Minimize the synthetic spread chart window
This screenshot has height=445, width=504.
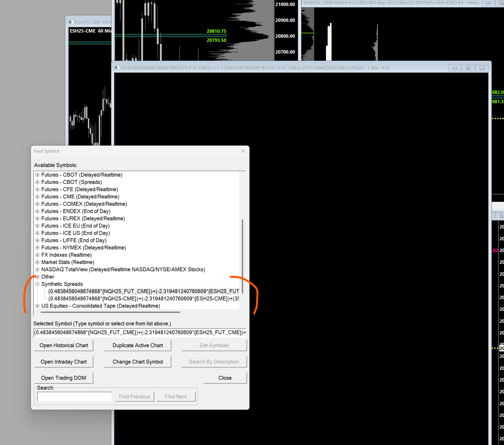pyautogui.click(x=455, y=68)
